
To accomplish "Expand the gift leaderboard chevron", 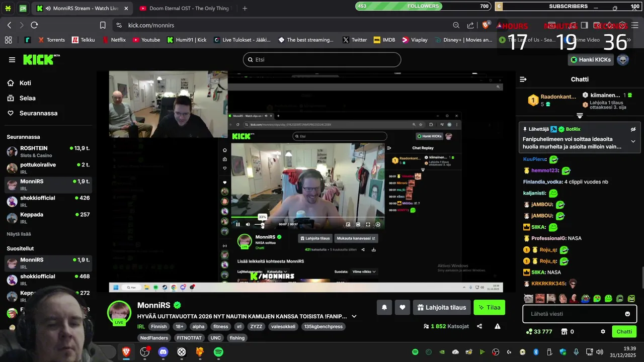I will 580,116.
